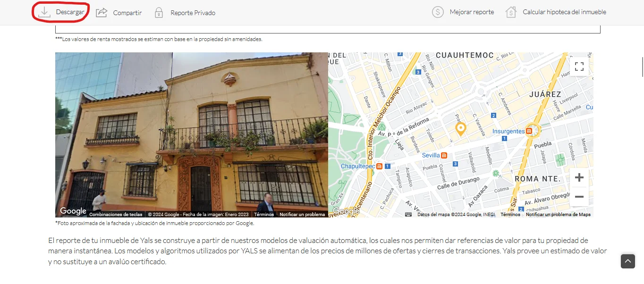Image resolution: width=644 pixels, height=284 pixels.
Task: Open Calcular hipoteca del inmueble
Action: [564, 12]
